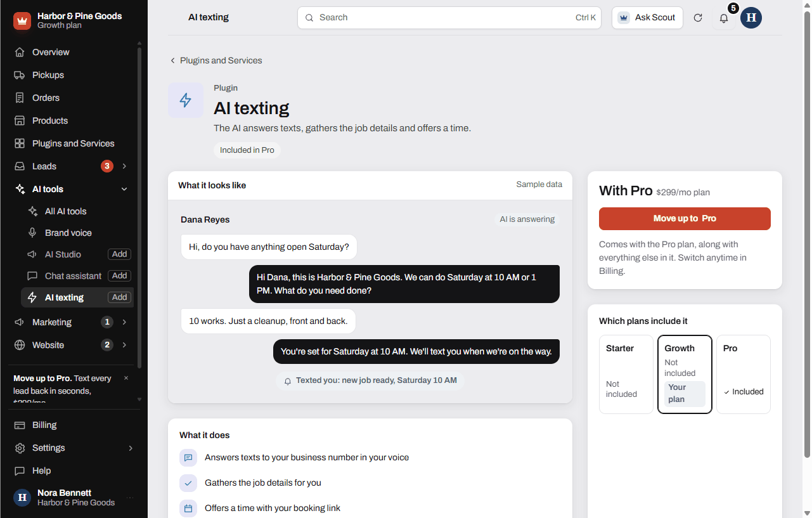Select the Growth plan card

click(x=685, y=374)
